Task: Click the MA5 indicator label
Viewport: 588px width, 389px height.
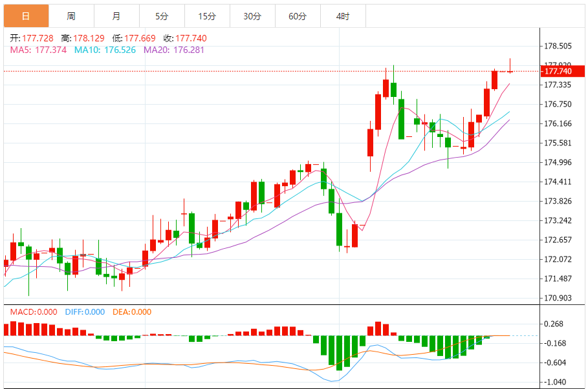Action: coord(38,49)
